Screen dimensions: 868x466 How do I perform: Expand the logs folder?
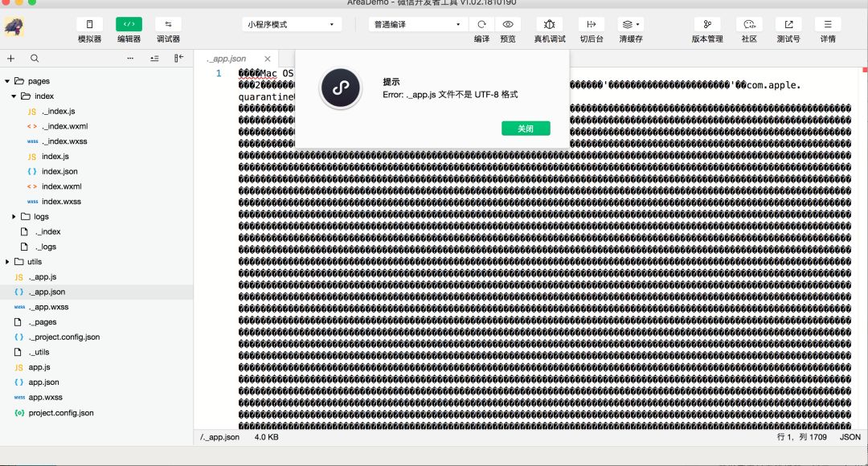(x=14, y=216)
